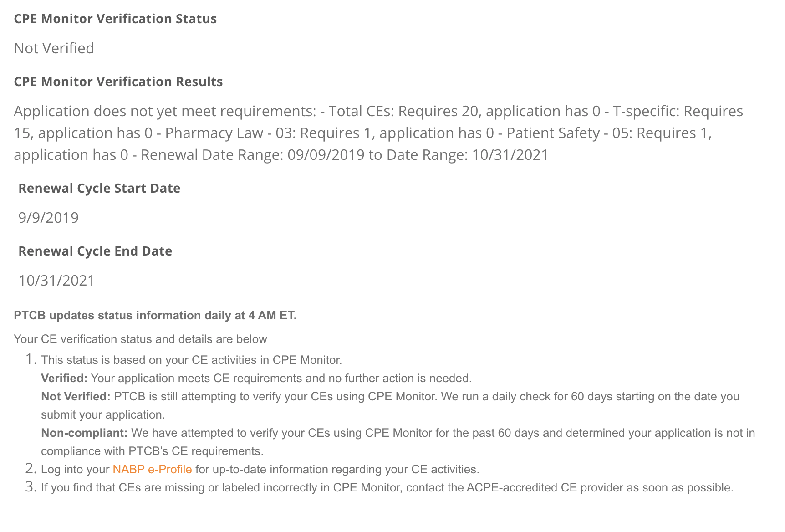Click the CPE Monitor Verification Status heading
The image size is (785, 532).
(115, 19)
